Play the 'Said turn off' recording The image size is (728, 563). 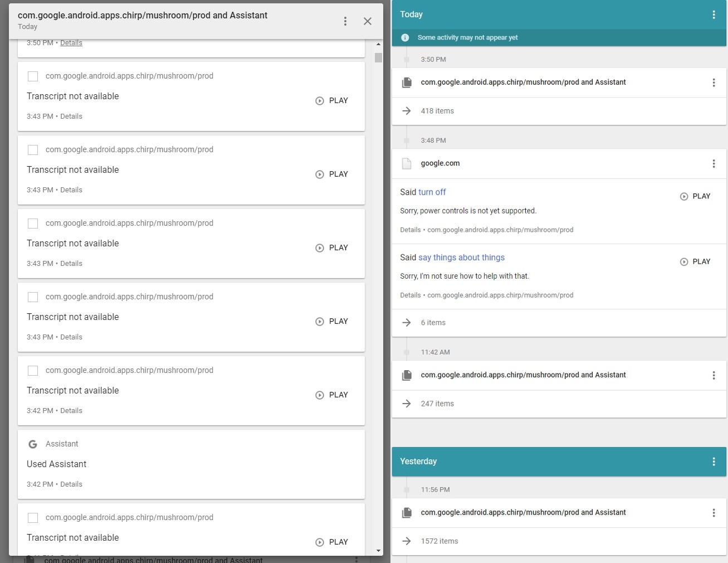pos(695,196)
